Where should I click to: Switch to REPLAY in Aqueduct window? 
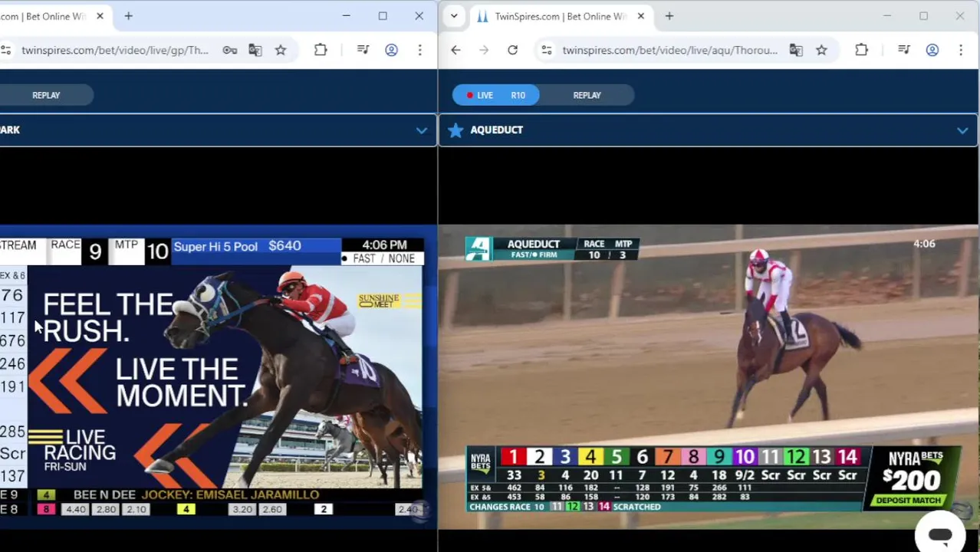point(587,95)
